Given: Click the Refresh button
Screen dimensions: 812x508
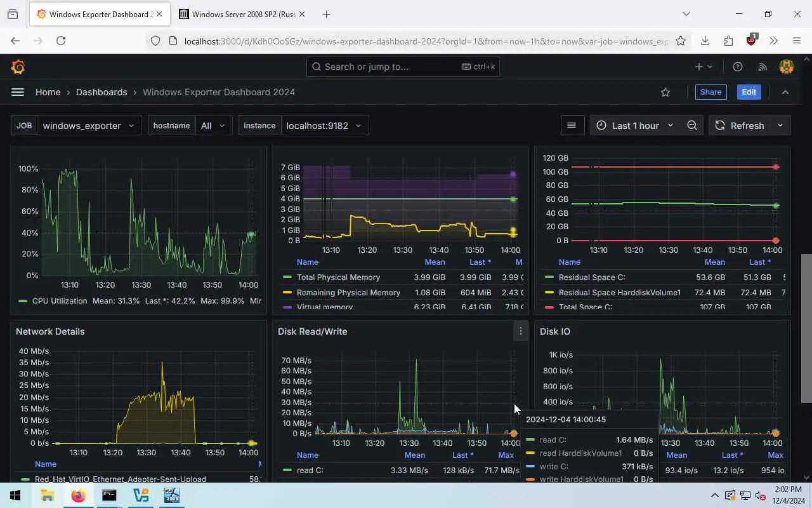Looking at the screenshot, I should 740,125.
